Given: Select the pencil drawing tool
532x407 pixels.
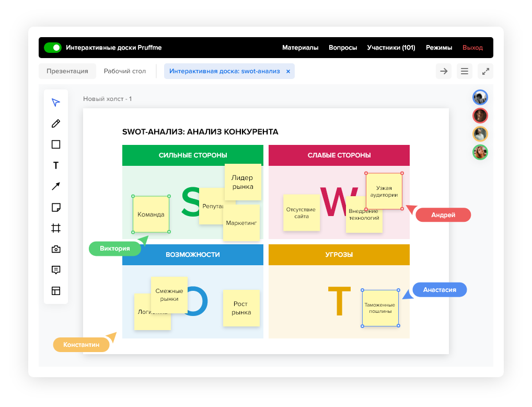Looking at the screenshot, I should tap(56, 123).
